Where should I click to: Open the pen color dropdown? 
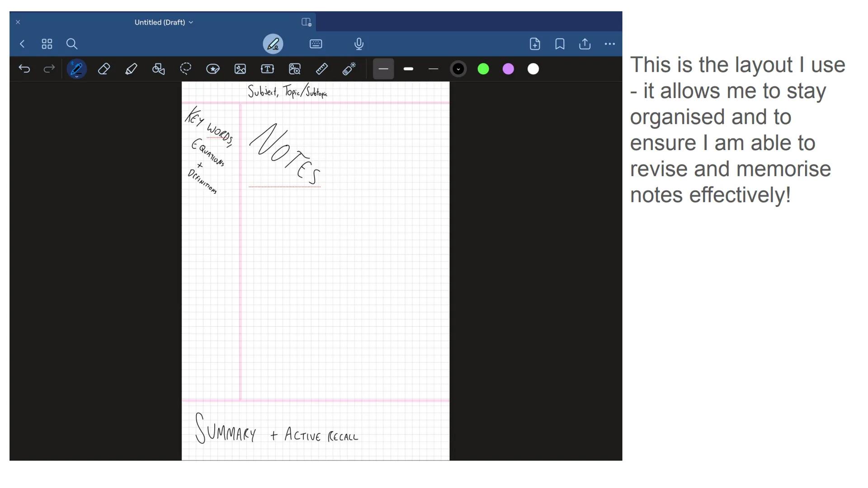coord(458,69)
